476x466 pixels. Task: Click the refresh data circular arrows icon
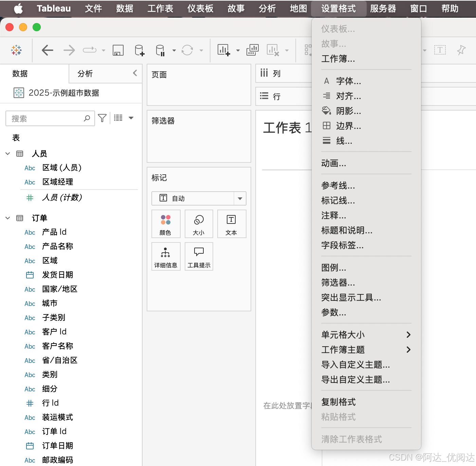[x=187, y=50]
